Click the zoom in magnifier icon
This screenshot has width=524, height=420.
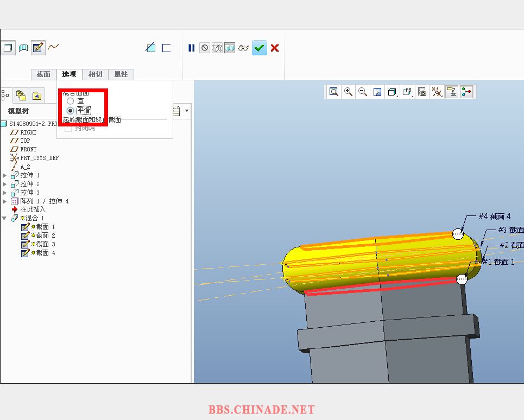point(348,92)
